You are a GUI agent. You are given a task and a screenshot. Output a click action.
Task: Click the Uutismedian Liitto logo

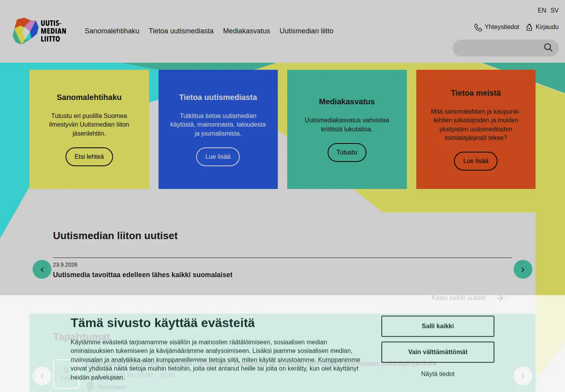39,31
